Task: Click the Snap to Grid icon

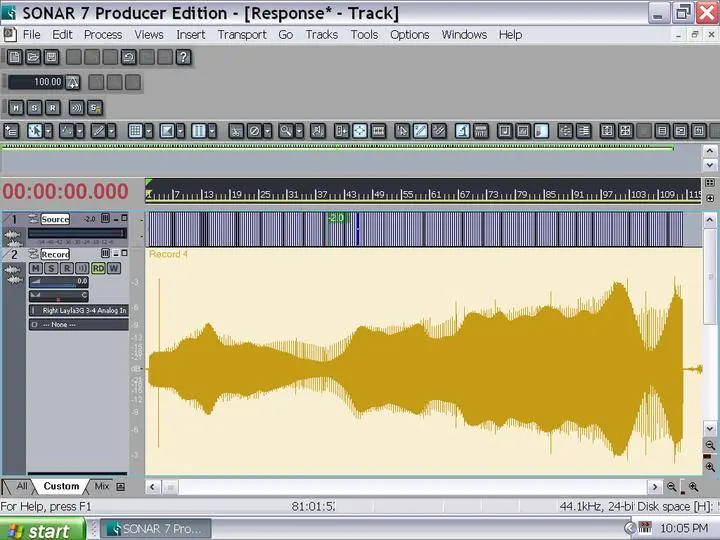Action: (135, 131)
